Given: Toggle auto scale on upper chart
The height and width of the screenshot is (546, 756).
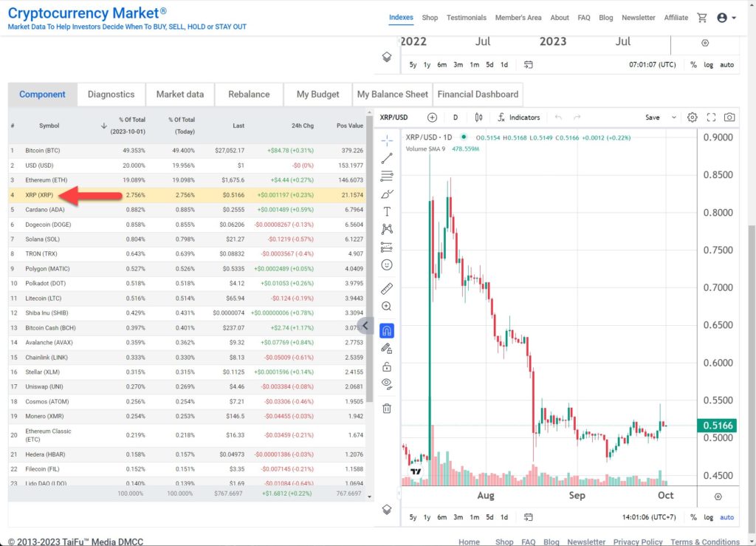Looking at the screenshot, I should pyautogui.click(x=726, y=64).
